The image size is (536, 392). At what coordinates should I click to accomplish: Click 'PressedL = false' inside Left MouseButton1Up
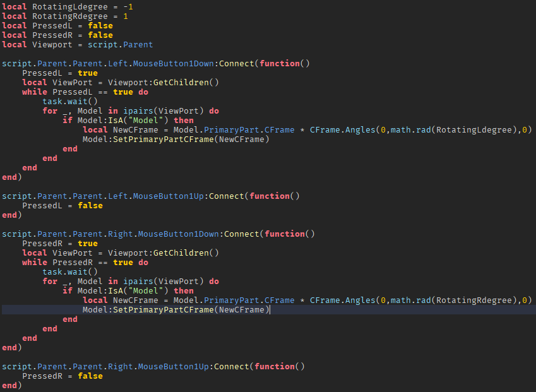pyautogui.click(x=63, y=206)
